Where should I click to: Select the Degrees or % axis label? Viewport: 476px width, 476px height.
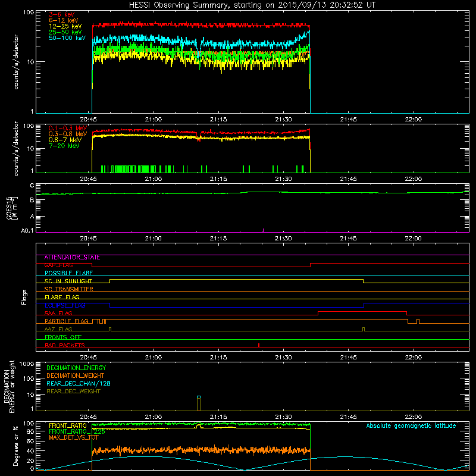(x=15, y=446)
